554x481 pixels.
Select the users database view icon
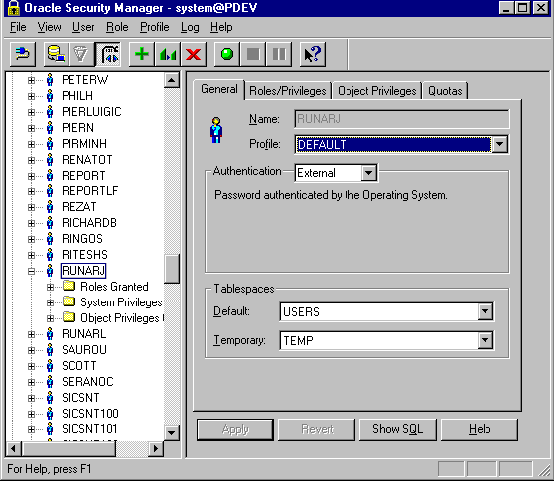tap(57, 54)
